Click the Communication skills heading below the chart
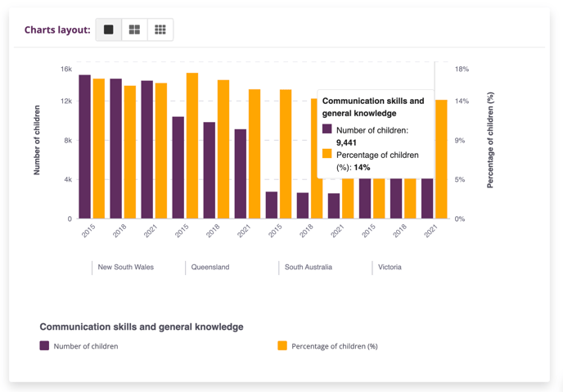This screenshot has height=392, width=563. coord(142,327)
